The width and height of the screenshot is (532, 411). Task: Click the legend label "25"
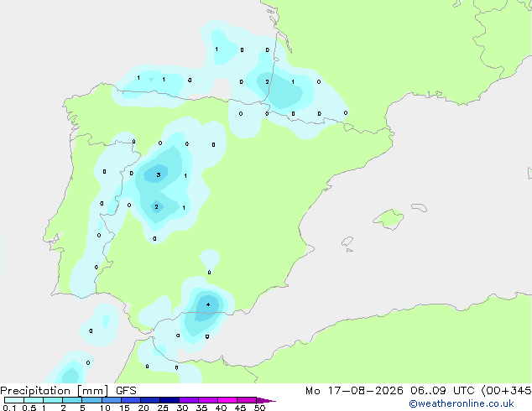click(x=163, y=408)
